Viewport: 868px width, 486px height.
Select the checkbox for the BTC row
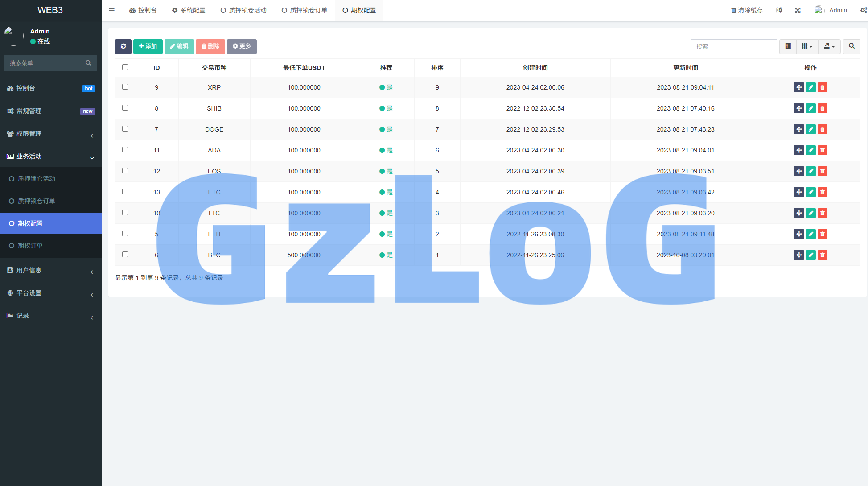pos(125,255)
